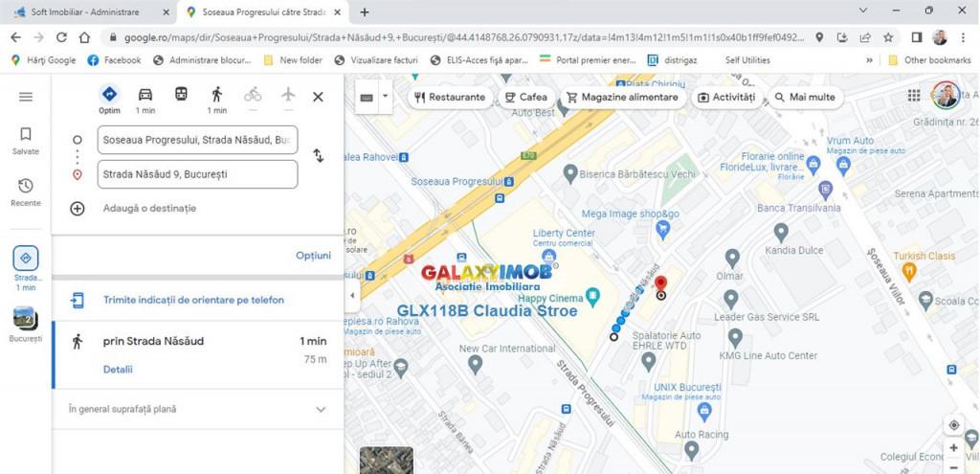Select the public transit travel mode
Viewport: 980px width, 474px height.
click(x=181, y=95)
